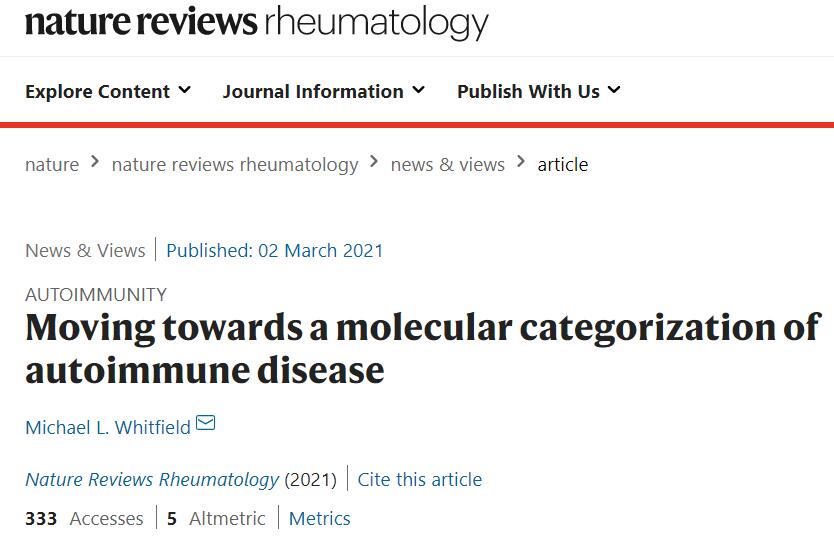Viewport: 834px width, 536px height.
Task: Open the Metrics link
Action: [320, 518]
